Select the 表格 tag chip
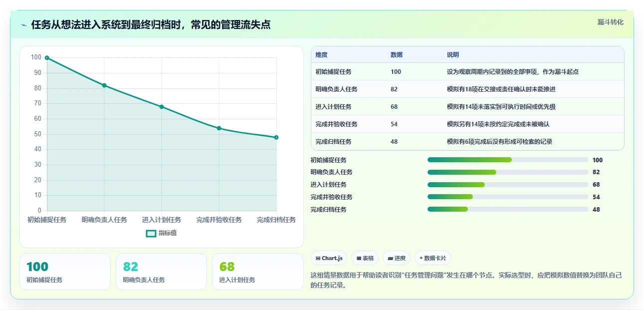Screen dimensions: 644x310 [365, 258]
